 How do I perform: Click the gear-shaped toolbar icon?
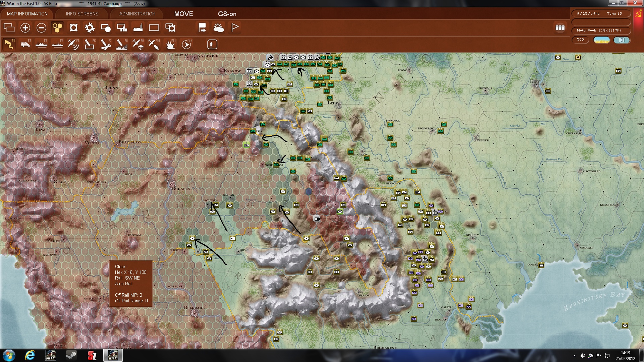click(90, 28)
